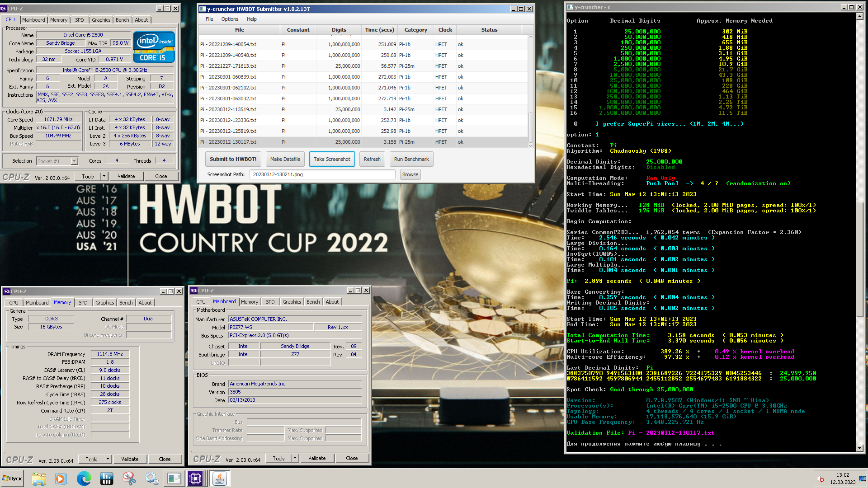Screen dimensions: 868x488
Task: Click Run Benchmark button
Action: [x=411, y=159]
